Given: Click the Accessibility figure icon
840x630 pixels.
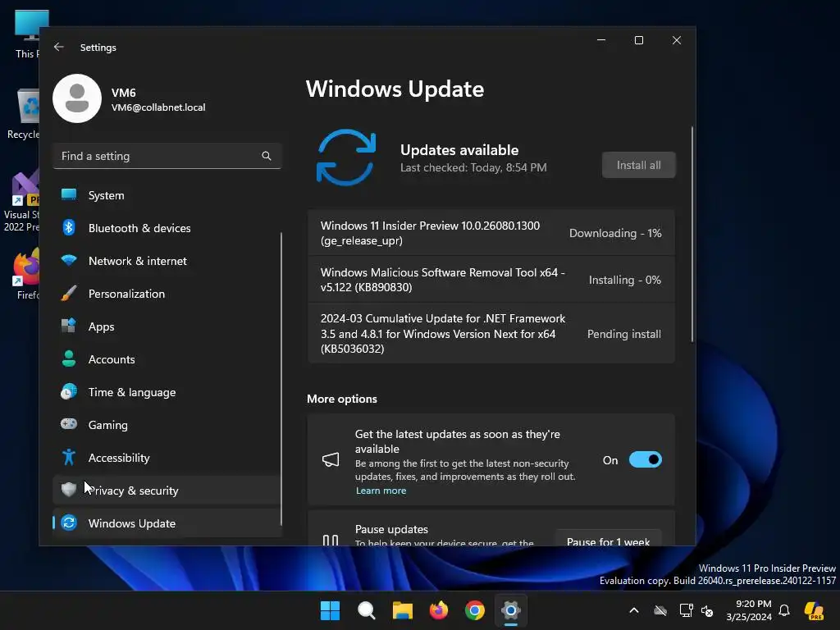Looking at the screenshot, I should [x=69, y=457].
